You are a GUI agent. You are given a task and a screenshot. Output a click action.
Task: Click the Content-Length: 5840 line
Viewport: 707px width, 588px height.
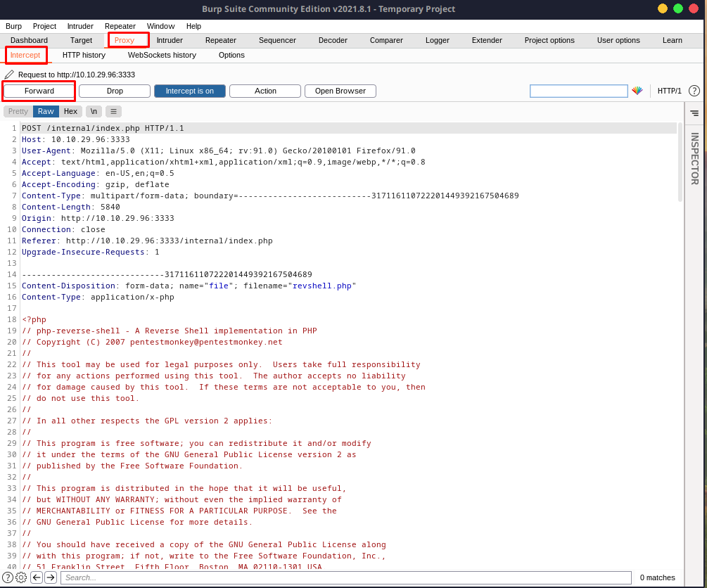tap(71, 207)
